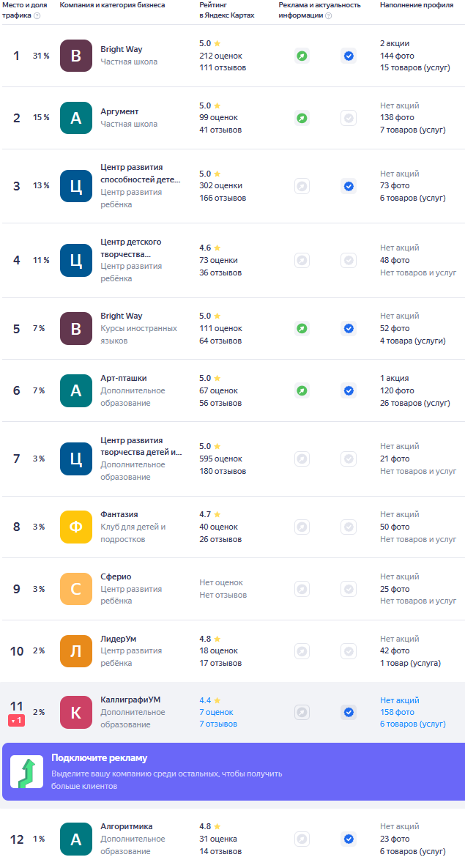Click the blue verified checkmark for Bright Way courses
Viewport: 465px width, 868px height.
pyautogui.click(x=348, y=328)
